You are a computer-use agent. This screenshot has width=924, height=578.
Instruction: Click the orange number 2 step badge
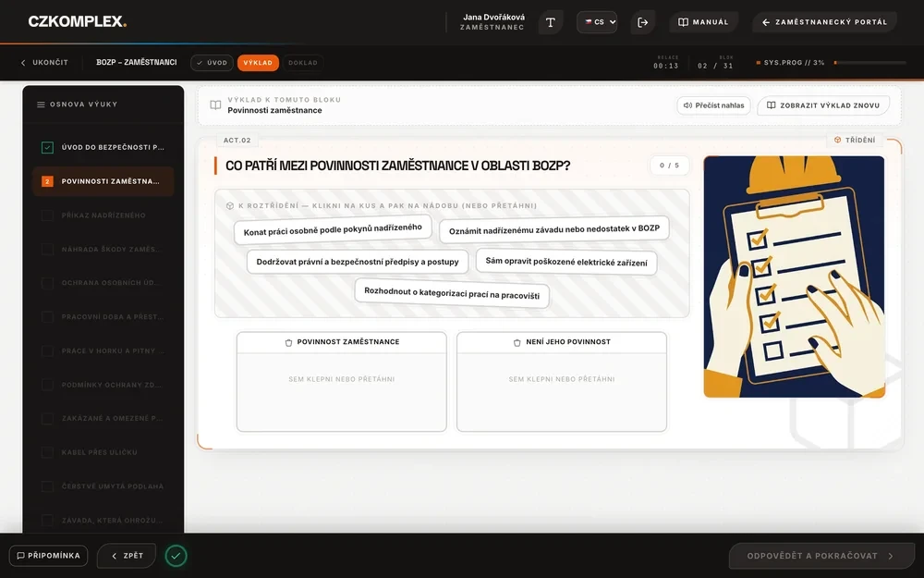47,181
